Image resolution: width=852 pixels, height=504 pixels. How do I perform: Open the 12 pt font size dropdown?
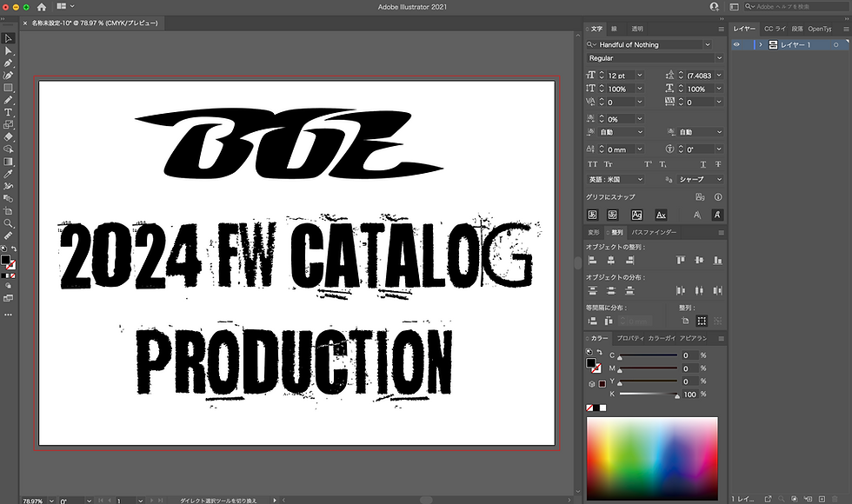(x=640, y=76)
